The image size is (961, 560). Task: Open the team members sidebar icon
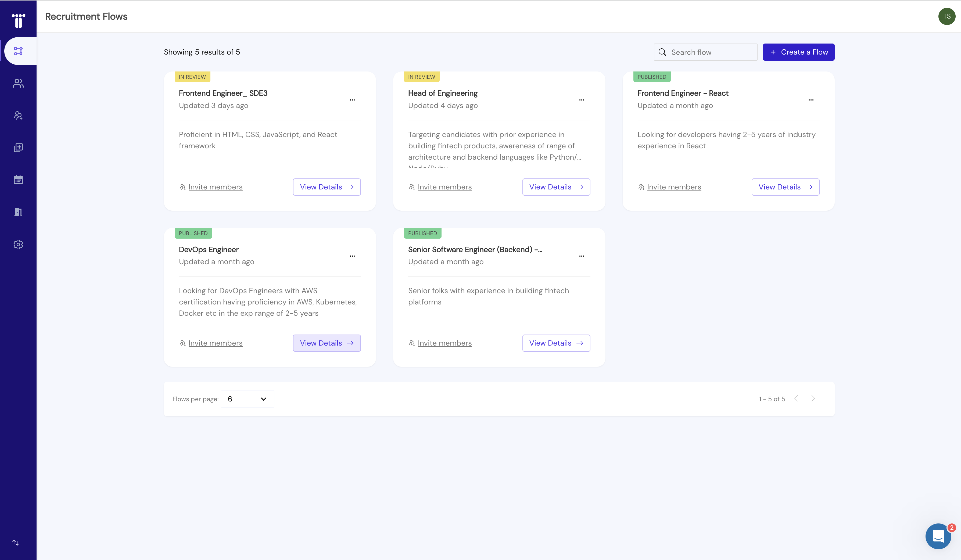pos(18,83)
